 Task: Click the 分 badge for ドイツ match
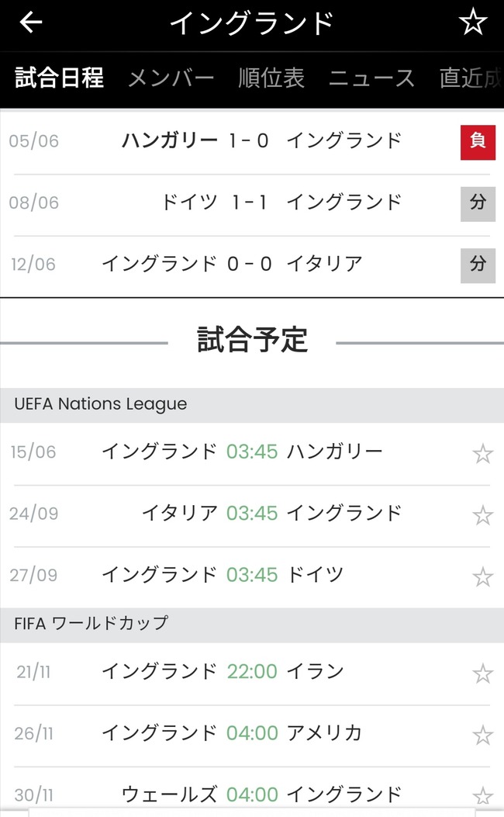[478, 204]
